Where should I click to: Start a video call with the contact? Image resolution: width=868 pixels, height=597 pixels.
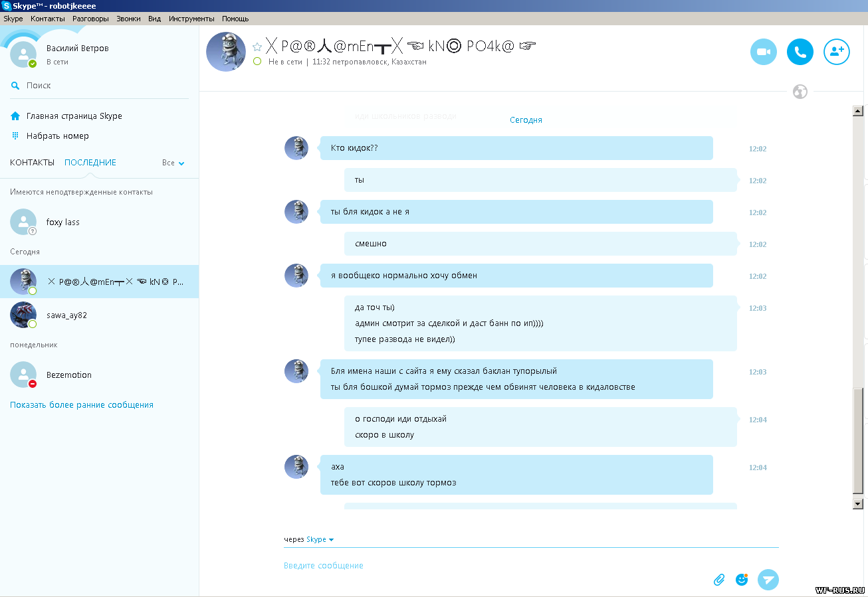point(764,52)
